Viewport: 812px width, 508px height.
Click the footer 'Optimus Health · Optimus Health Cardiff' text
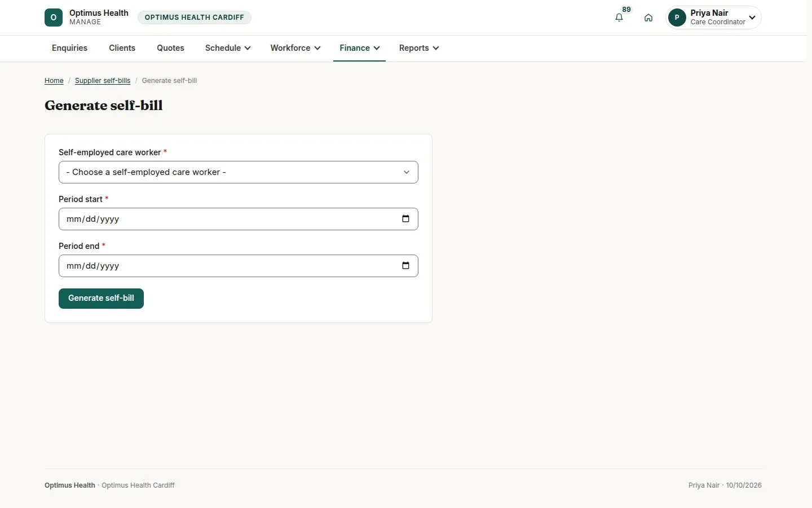109,485
